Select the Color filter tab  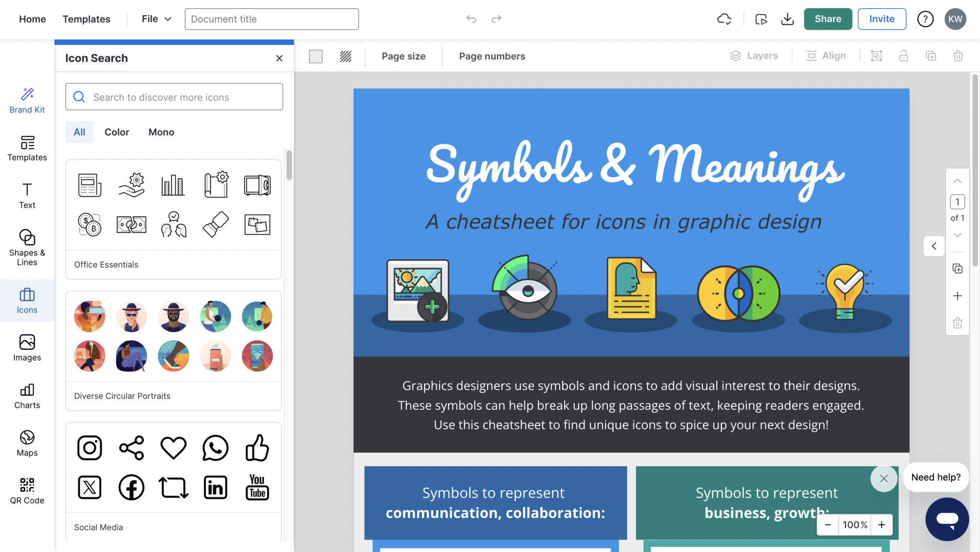click(x=117, y=132)
